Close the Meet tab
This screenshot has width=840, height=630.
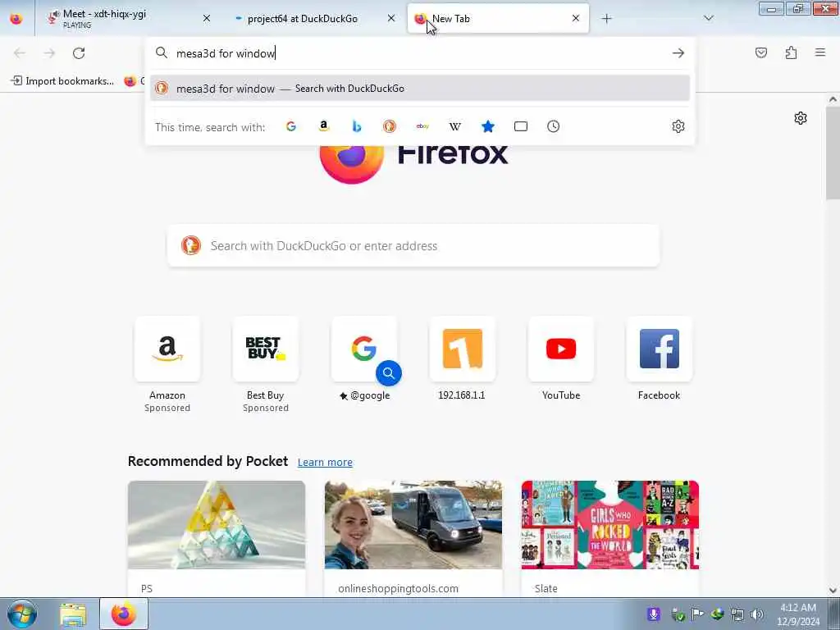click(x=206, y=19)
